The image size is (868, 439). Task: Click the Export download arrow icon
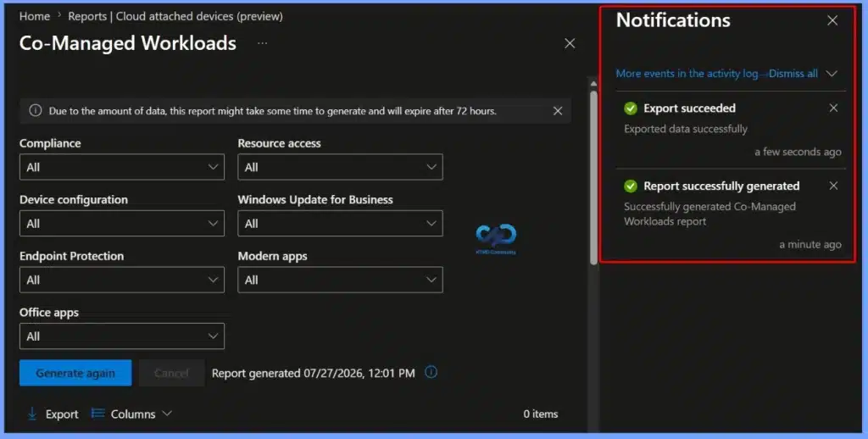[x=32, y=414]
